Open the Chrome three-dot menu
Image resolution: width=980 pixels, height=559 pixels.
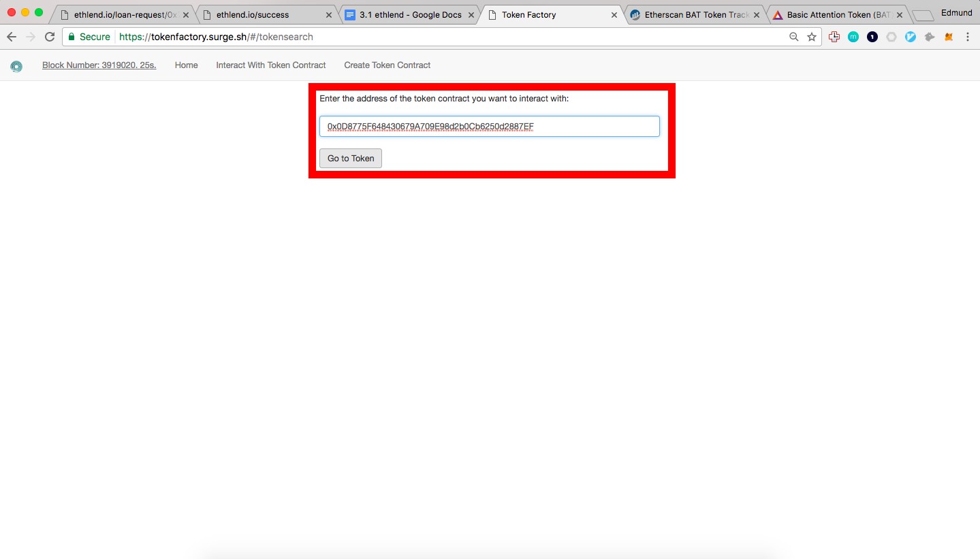(x=968, y=37)
